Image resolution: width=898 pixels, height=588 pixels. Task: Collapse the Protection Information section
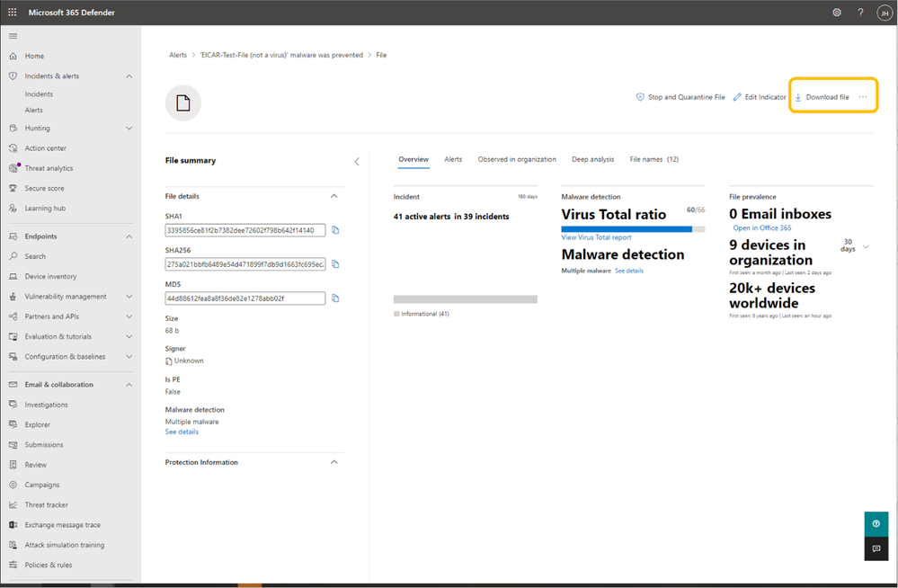(x=333, y=462)
